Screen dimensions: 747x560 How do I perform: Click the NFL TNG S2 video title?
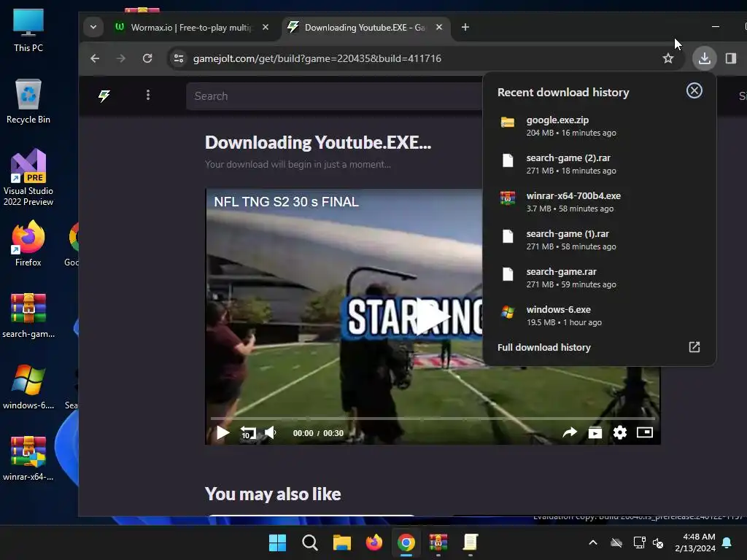[x=286, y=202]
